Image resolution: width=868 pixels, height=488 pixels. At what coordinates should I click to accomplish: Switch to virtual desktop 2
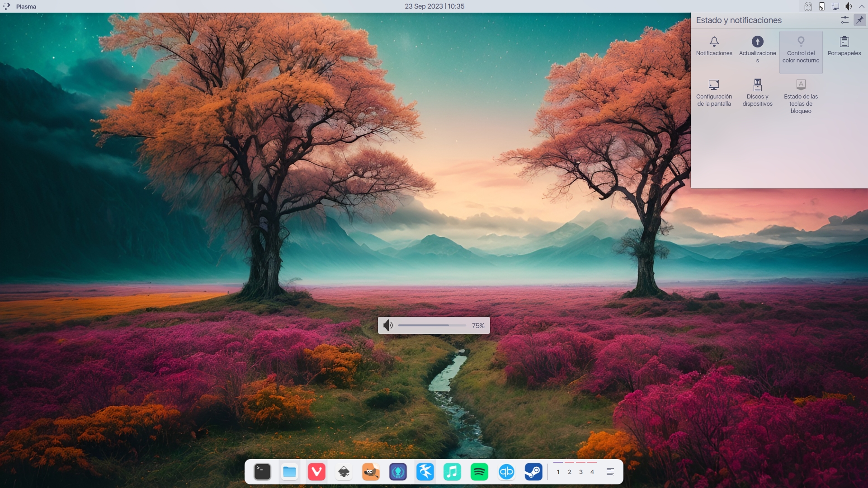(570, 472)
